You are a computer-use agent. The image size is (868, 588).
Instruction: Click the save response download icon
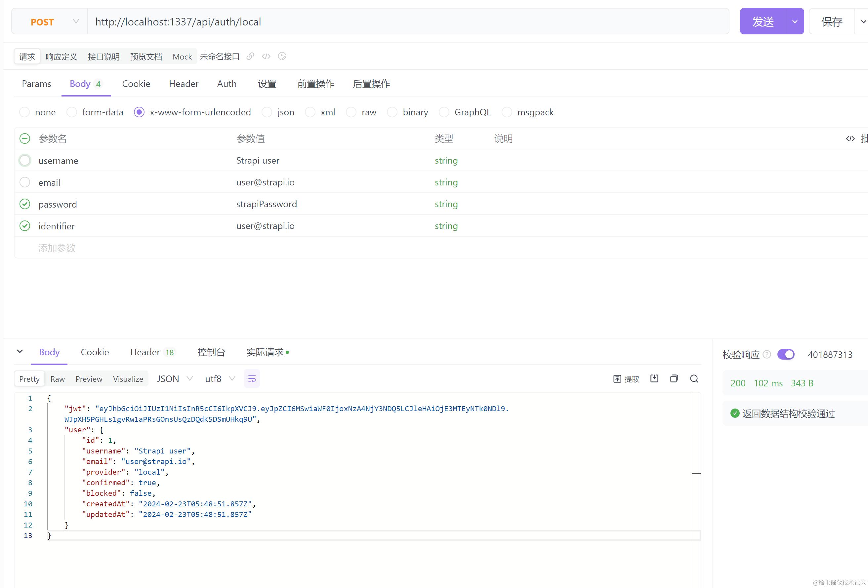tap(654, 378)
